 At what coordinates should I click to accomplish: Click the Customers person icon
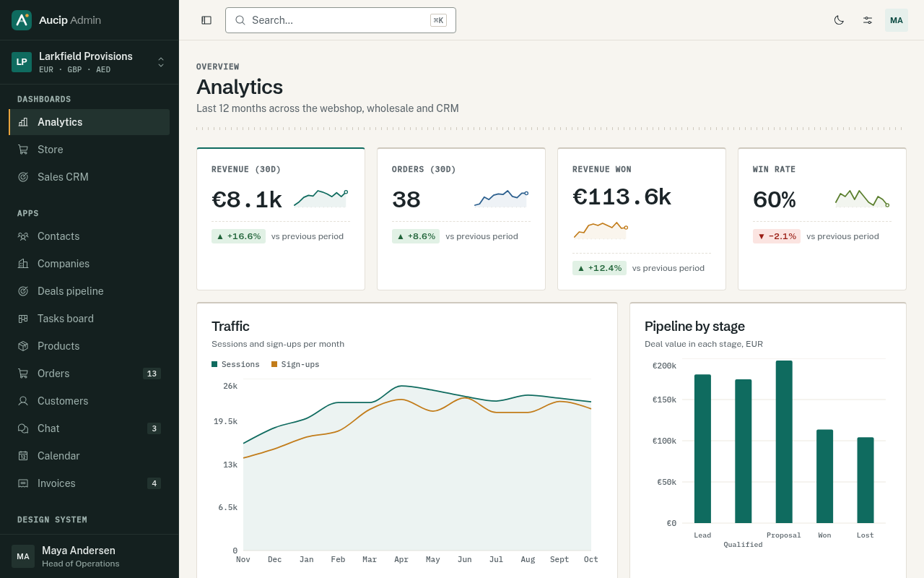(x=23, y=401)
